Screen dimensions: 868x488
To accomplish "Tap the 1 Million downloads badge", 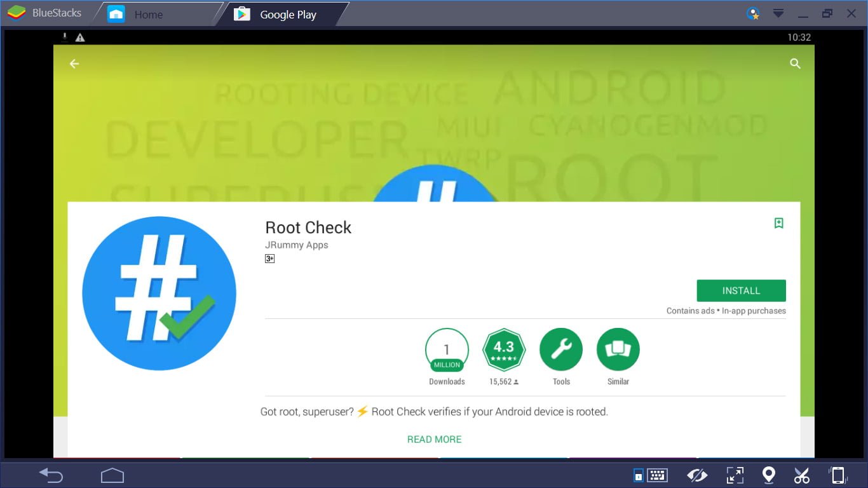I will [447, 349].
